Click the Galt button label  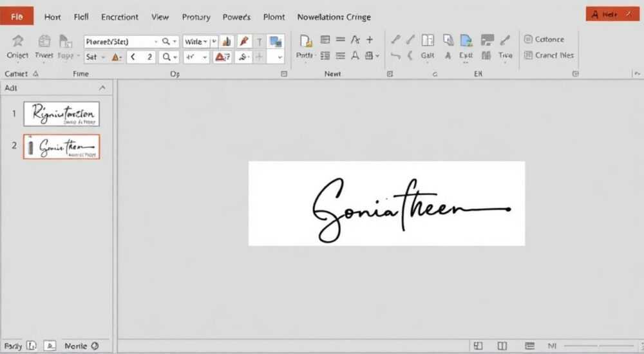tap(427, 55)
